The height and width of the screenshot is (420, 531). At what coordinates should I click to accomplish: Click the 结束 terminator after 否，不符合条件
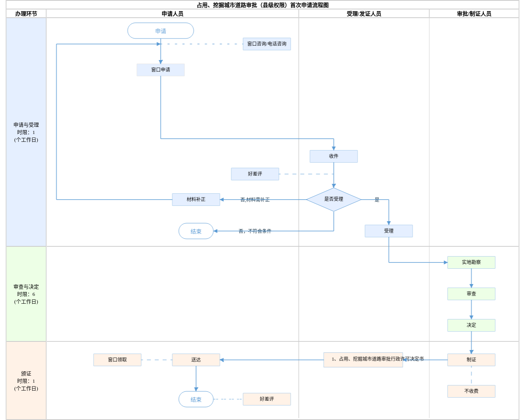(x=196, y=231)
